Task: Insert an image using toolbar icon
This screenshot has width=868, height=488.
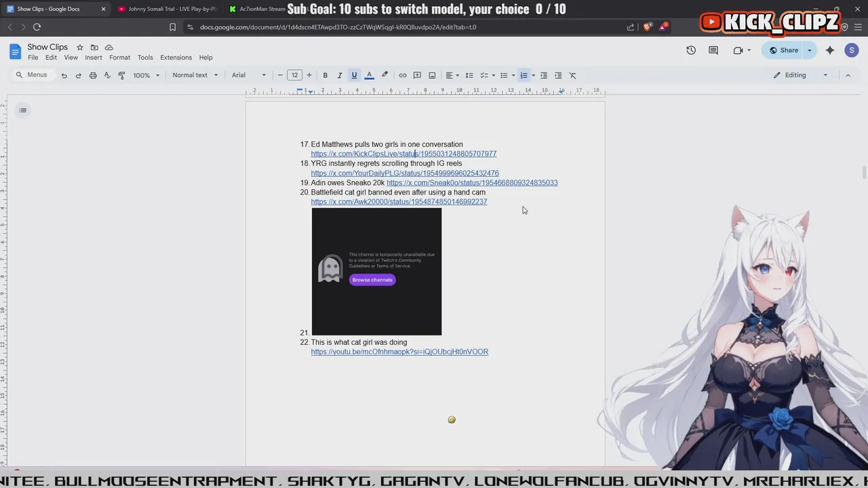Action: pyautogui.click(x=432, y=75)
